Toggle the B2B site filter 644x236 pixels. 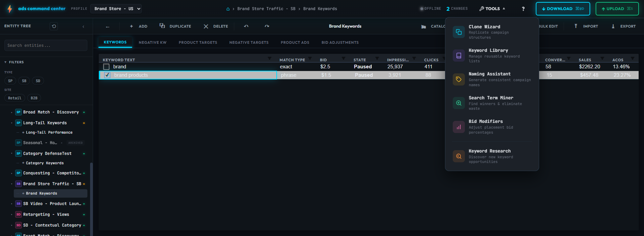point(34,98)
